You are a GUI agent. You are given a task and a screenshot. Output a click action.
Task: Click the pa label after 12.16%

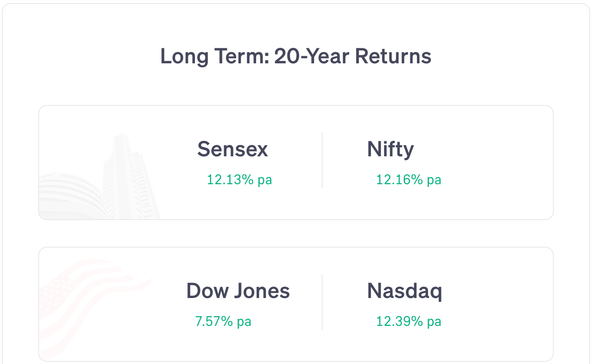click(x=434, y=181)
